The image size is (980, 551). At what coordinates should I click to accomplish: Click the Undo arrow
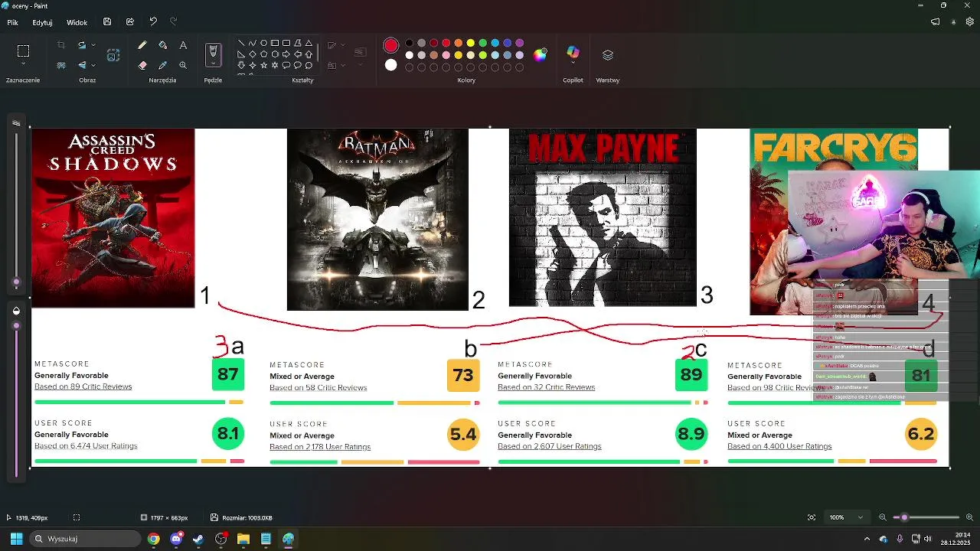click(x=153, y=22)
